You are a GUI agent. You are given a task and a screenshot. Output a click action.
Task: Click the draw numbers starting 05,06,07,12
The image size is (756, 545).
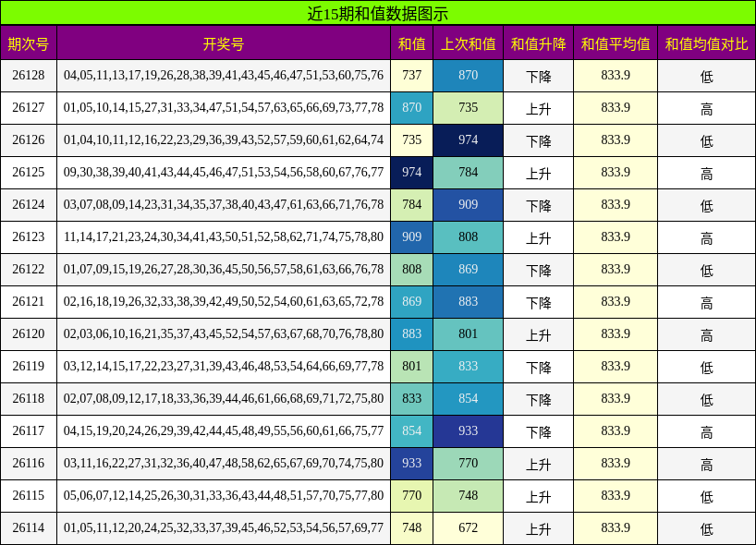click(224, 495)
